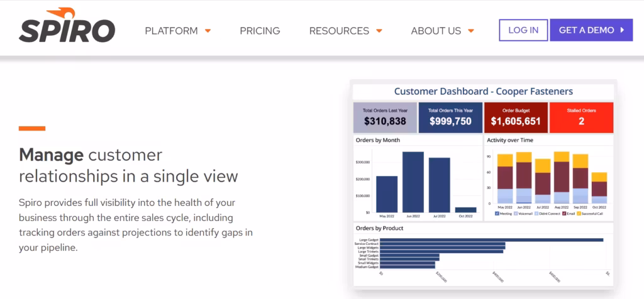The image size is (644, 299).
Task: Click the Jul 2022 bar in Orders by Month
Action: coord(440,185)
